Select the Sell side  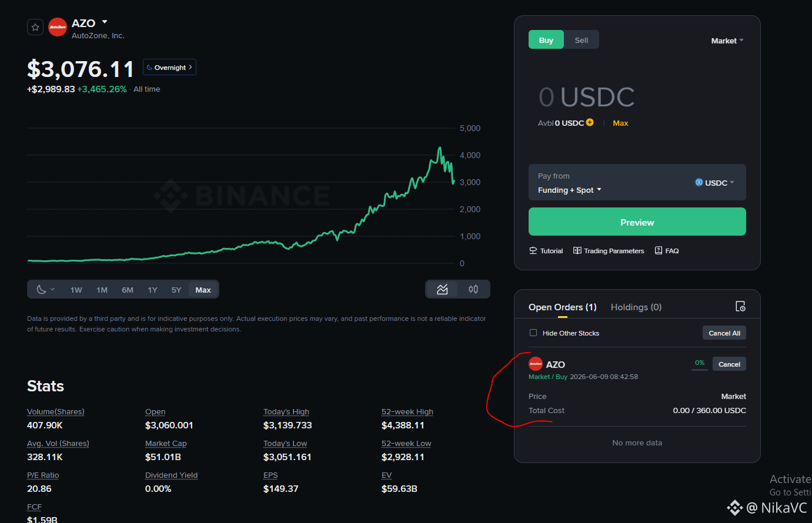click(582, 40)
